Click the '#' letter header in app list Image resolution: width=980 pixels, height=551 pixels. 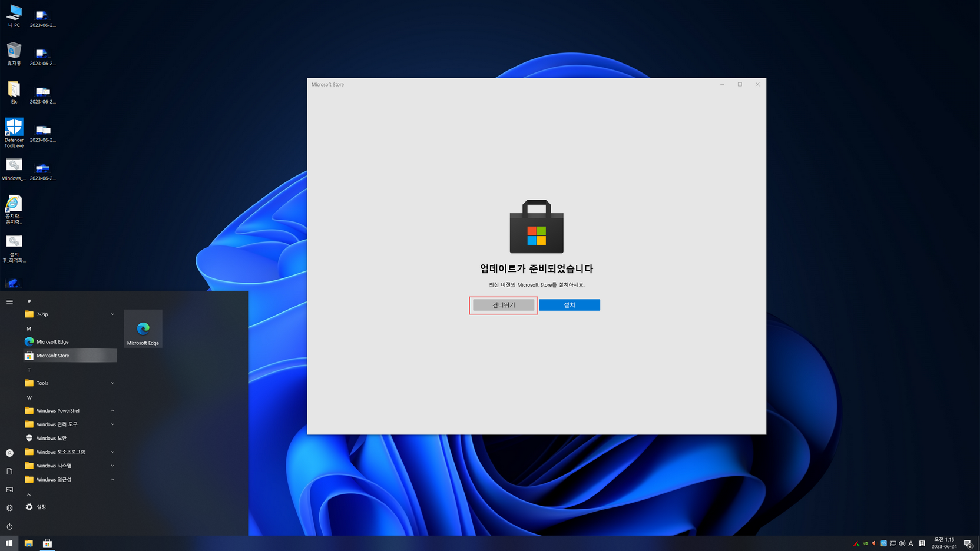point(29,301)
